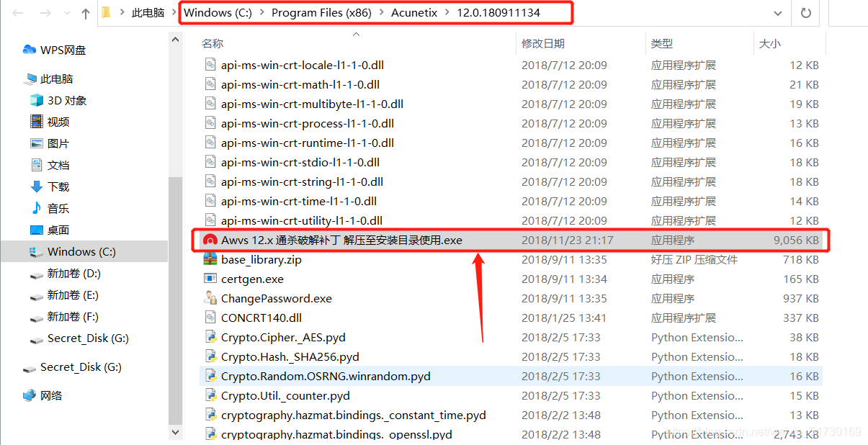
Task: Click Acunetix breadcrumb segment
Action: [x=414, y=13]
